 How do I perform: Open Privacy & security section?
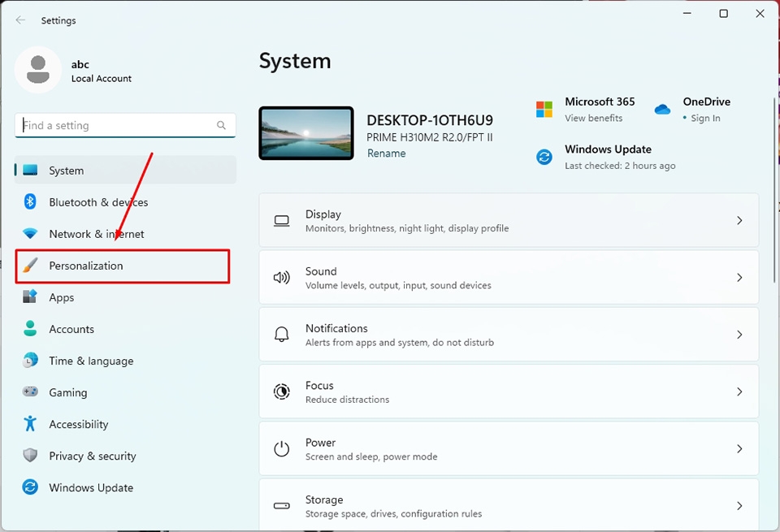[125, 456]
